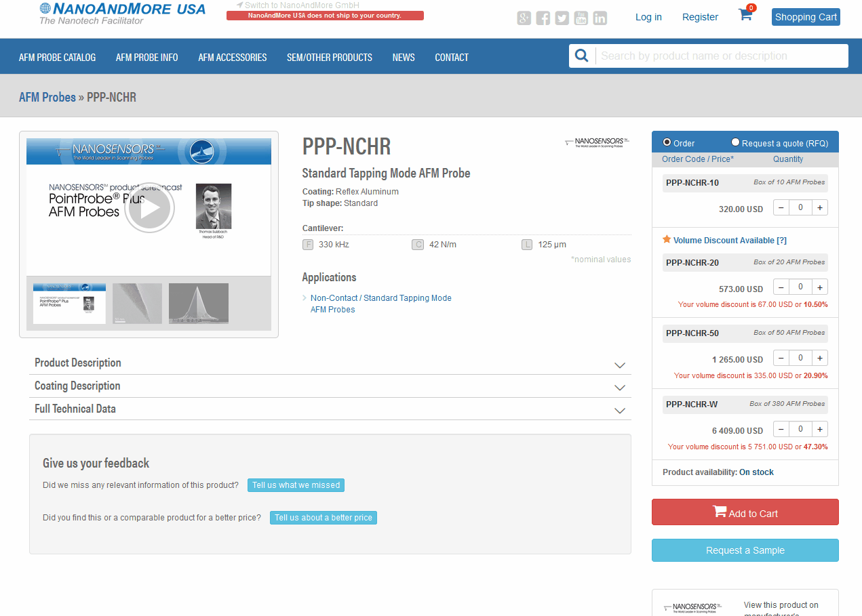Click the PPP-NCHR-10 quantity field

pos(800,208)
